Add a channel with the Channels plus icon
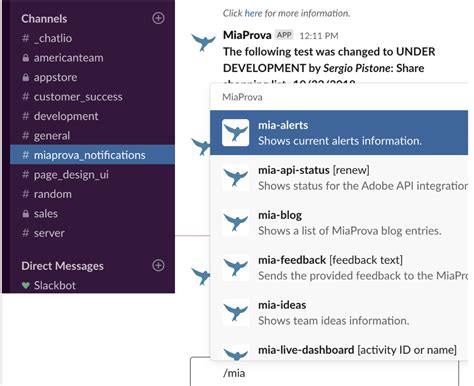This screenshot has width=474, height=386. click(158, 18)
